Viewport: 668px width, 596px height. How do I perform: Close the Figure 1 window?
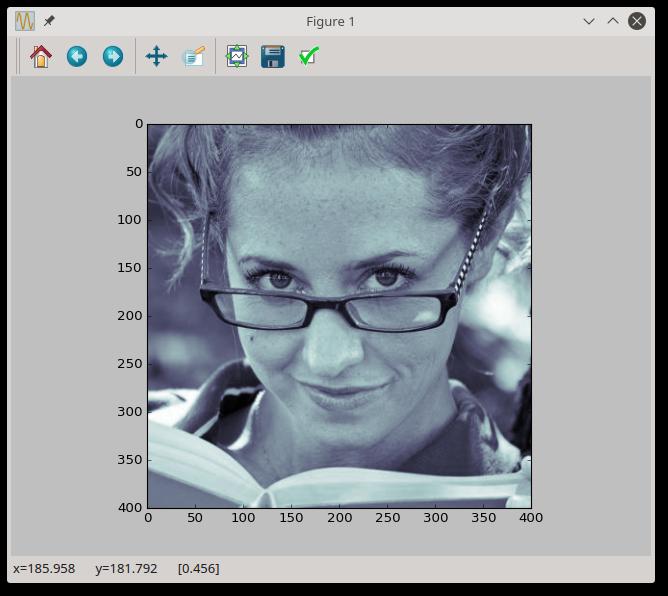tap(638, 21)
